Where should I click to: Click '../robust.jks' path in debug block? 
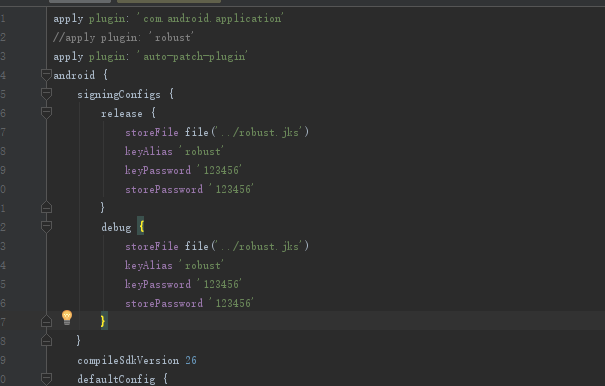pyautogui.click(x=258, y=246)
